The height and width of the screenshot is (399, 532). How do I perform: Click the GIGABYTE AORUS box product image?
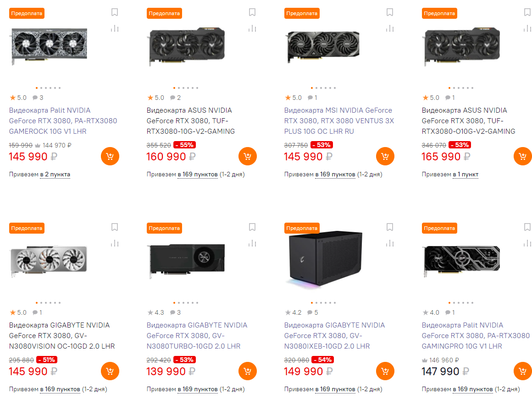pyautogui.click(x=324, y=259)
